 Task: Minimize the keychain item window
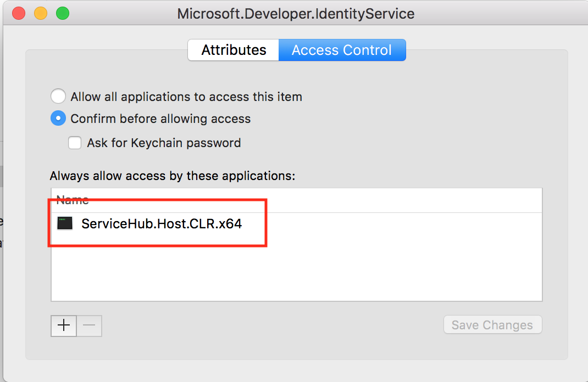tap(40, 12)
